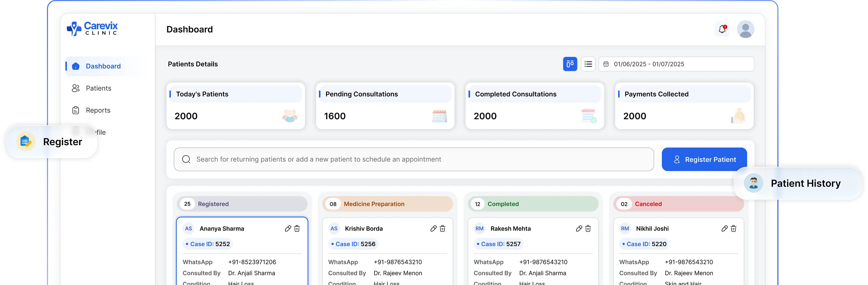Switch to list view layout

[588, 64]
